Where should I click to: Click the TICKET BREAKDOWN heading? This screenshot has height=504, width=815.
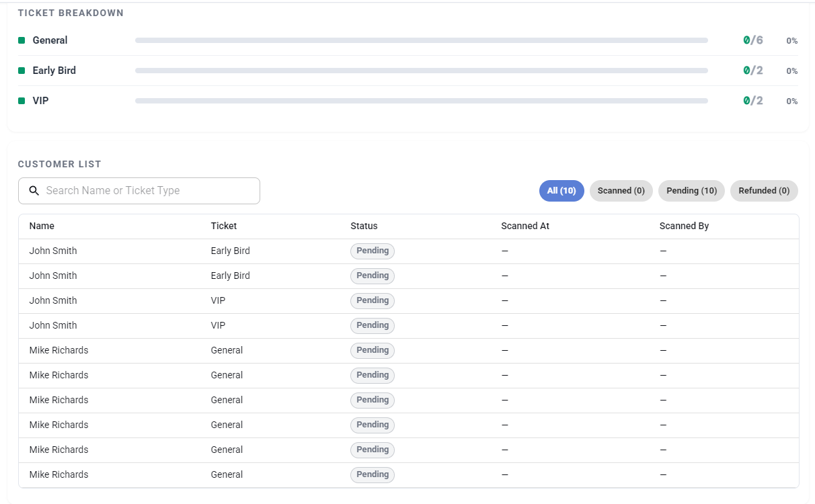71,13
